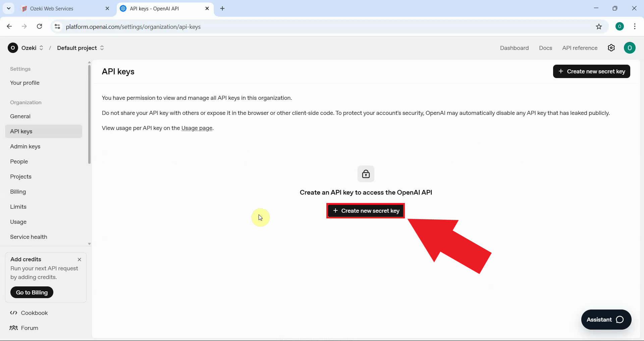This screenshot has height=341, width=644.
Task: Navigate back using the browser arrow
Action: (x=9, y=26)
